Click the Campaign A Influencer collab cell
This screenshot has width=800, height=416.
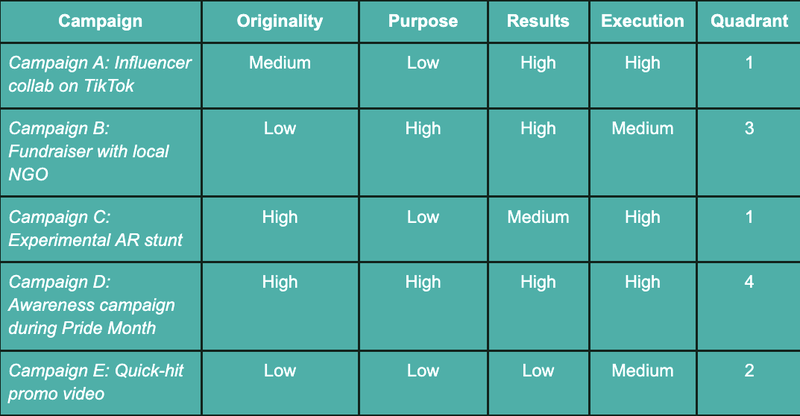(x=100, y=73)
